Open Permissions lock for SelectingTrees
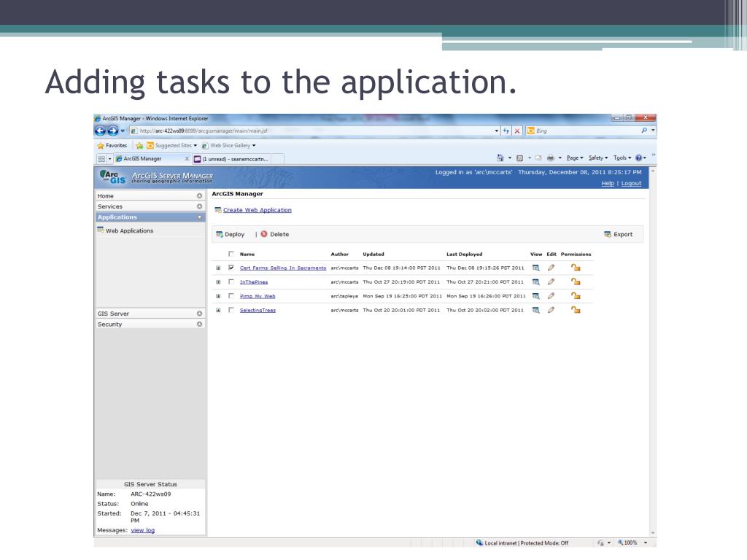Image resolution: width=747 pixels, height=560 pixels. click(x=576, y=310)
